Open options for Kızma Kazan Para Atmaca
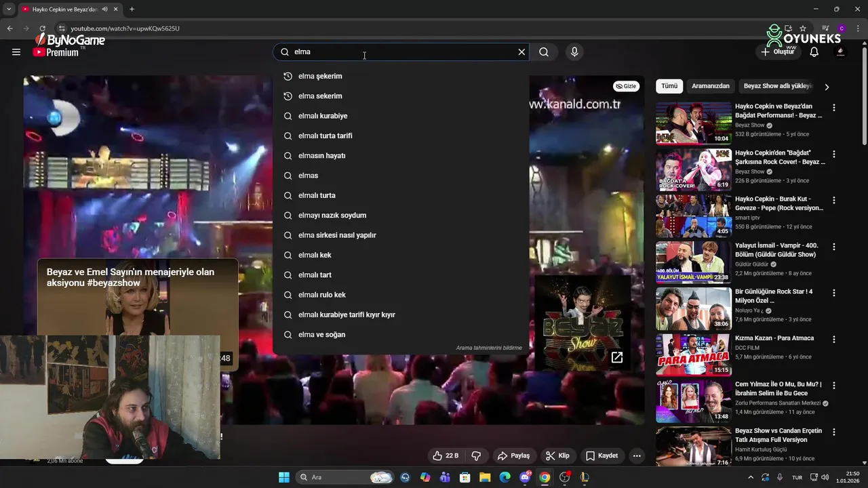Viewport: 868px width, 488px height. pos(834,339)
